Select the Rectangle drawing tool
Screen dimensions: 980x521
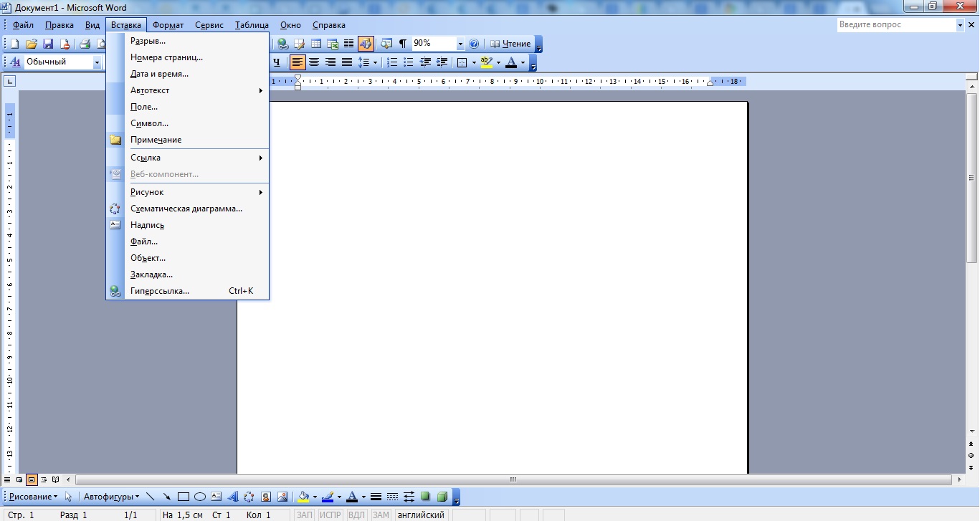(x=184, y=497)
